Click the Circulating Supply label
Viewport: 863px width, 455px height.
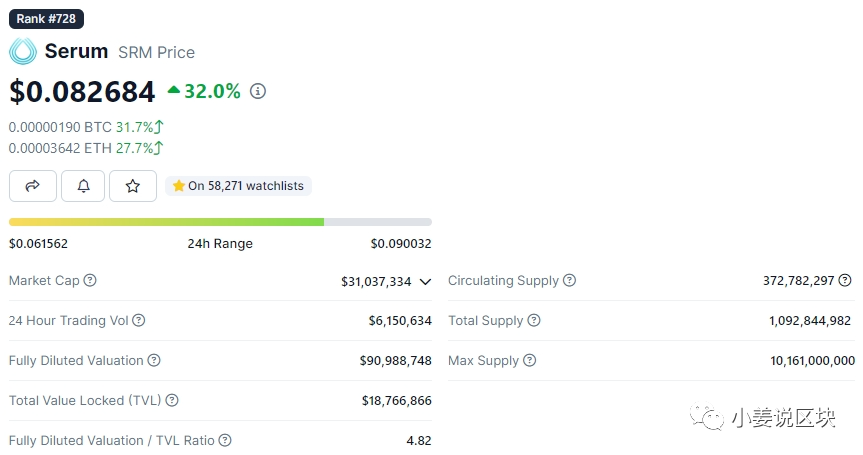pyautogui.click(x=503, y=281)
